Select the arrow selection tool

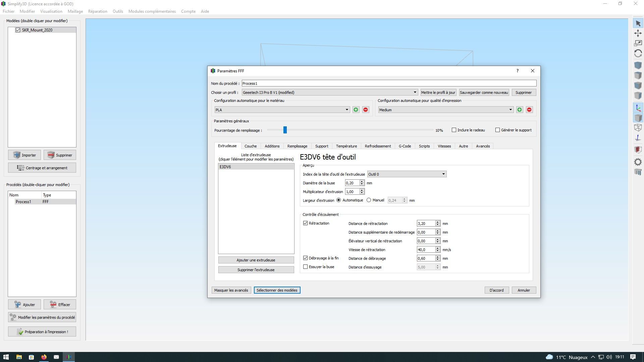coord(638,23)
